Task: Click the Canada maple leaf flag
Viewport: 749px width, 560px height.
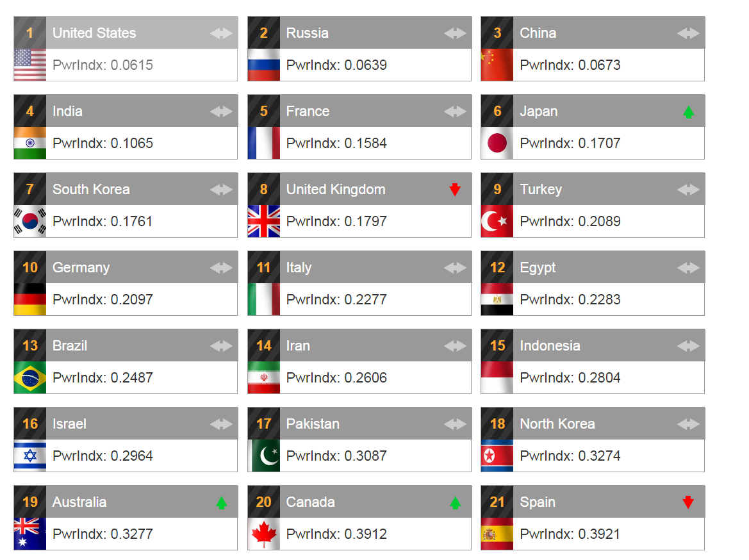Action: [263, 534]
